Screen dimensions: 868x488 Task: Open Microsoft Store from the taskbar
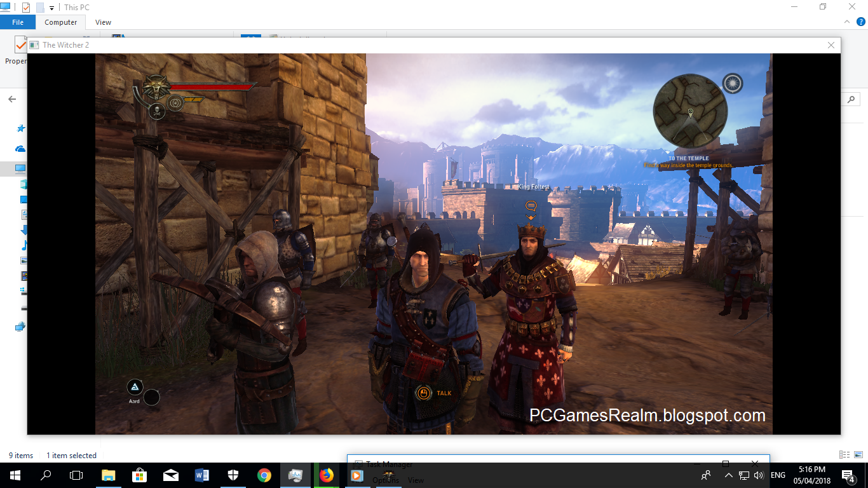[x=140, y=475]
